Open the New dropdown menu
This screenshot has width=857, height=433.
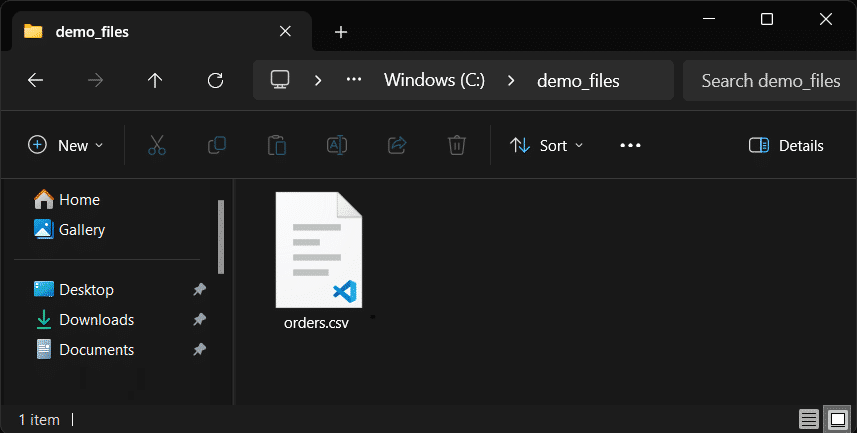pos(66,145)
